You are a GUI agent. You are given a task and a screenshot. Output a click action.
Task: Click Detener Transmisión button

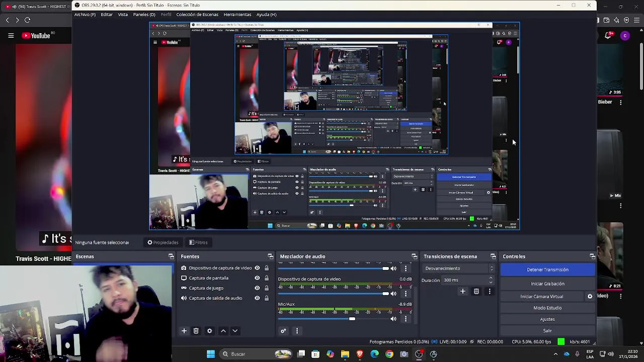547,269
